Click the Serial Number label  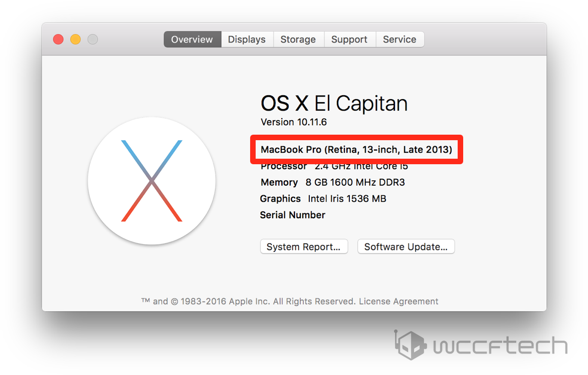[x=293, y=215]
